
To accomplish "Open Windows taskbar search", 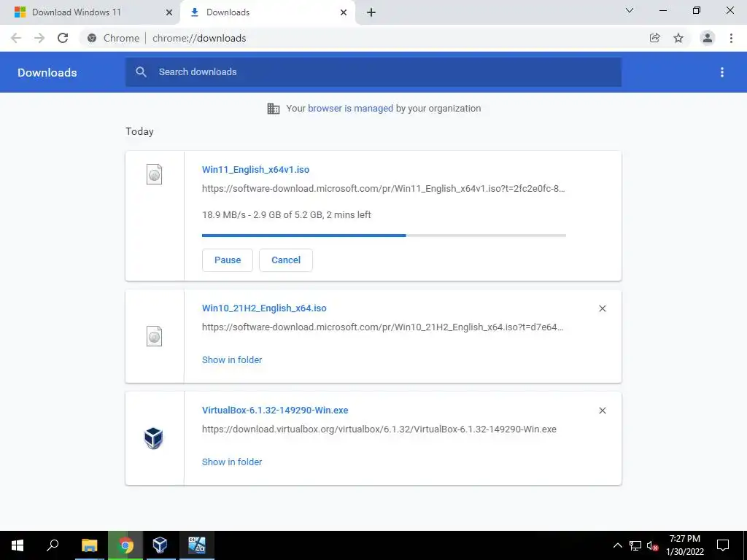I will (53, 545).
